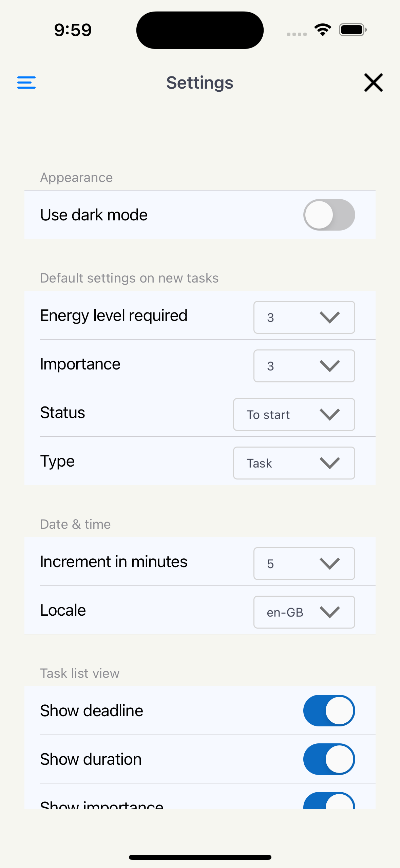Change Increment in minutes dropdown
Screen dimensions: 400x868
tap(304, 563)
